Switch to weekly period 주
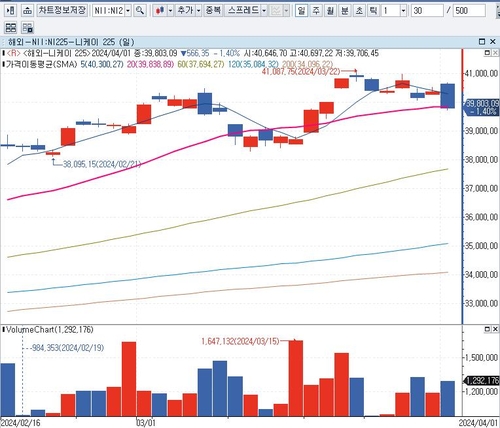 pos(316,11)
